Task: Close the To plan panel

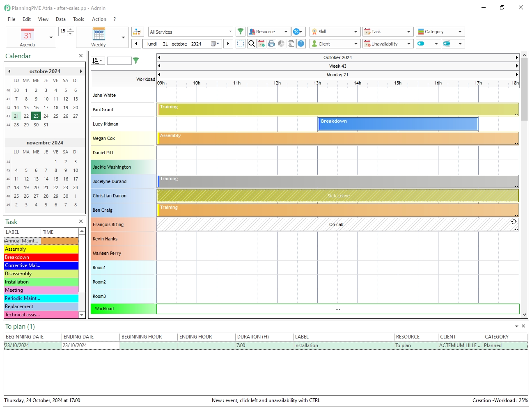Action: 523,326
